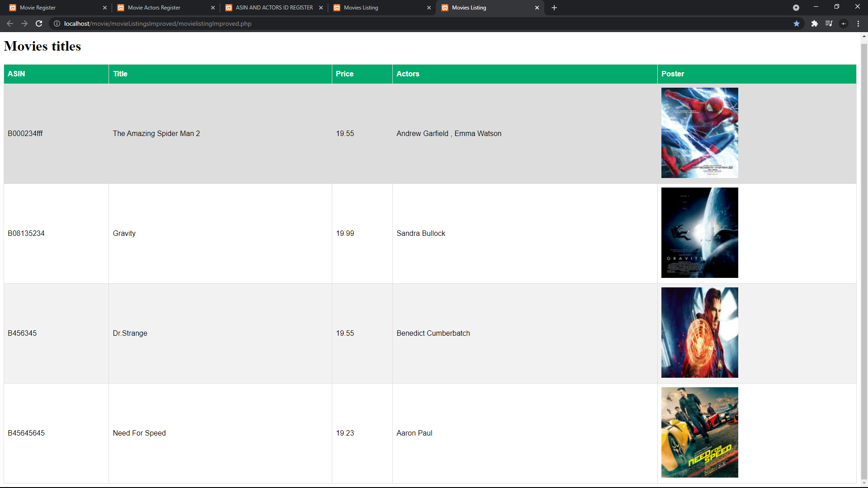Close the first Movies Listing tab

[429, 8]
